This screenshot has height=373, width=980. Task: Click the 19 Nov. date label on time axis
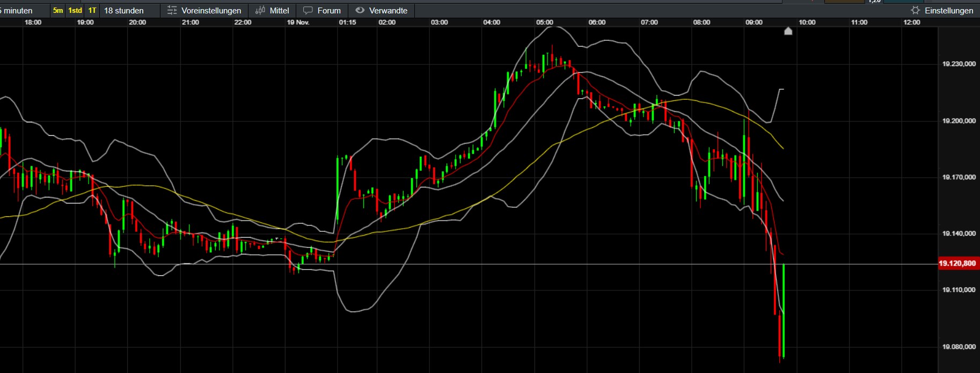298,23
